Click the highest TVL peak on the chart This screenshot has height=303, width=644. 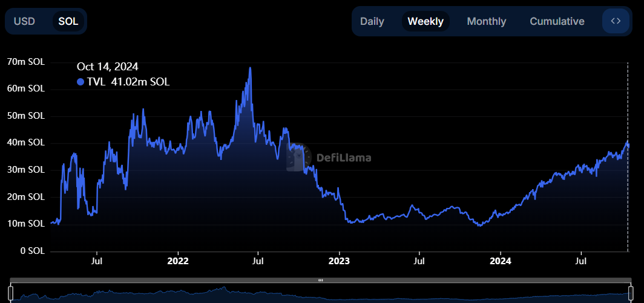click(250, 68)
